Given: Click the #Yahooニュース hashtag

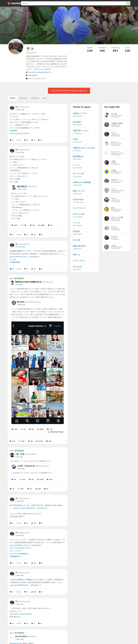Looking at the screenshot, I should point(15,611).
